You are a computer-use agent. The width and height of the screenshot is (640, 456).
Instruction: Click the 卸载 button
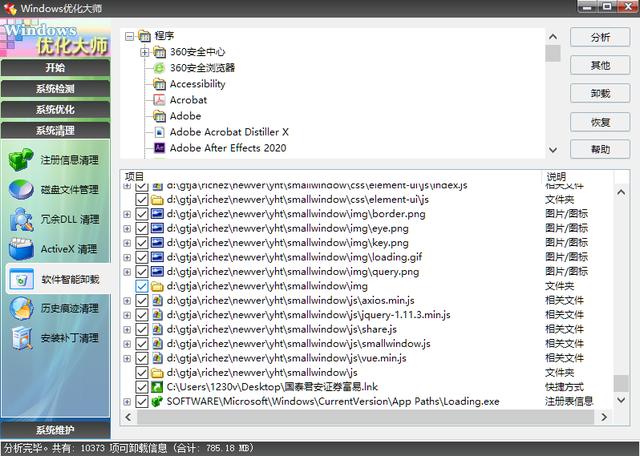[x=600, y=93]
